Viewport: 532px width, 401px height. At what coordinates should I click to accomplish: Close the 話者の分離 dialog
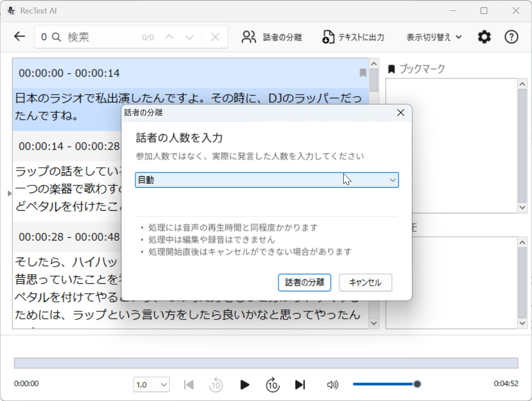pyautogui.click(x=400, y=113)
